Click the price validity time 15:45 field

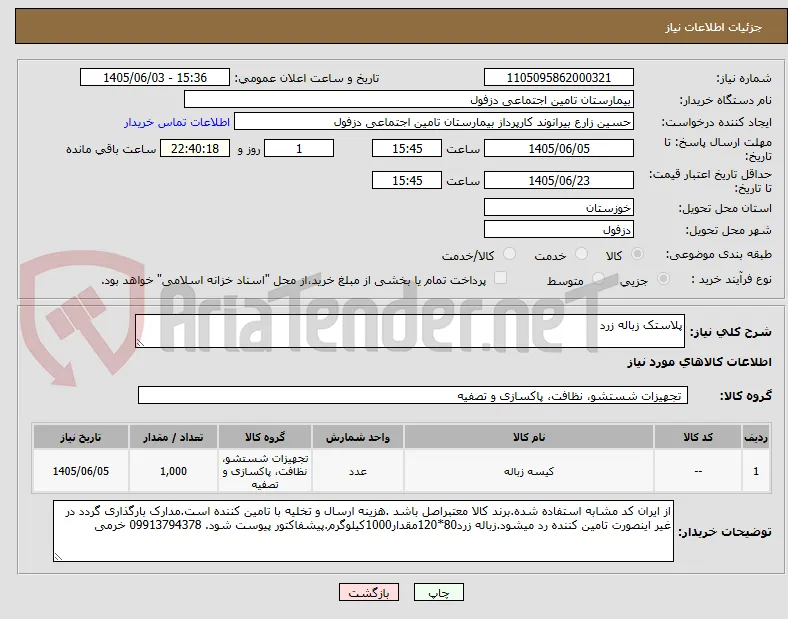[407, 180]
